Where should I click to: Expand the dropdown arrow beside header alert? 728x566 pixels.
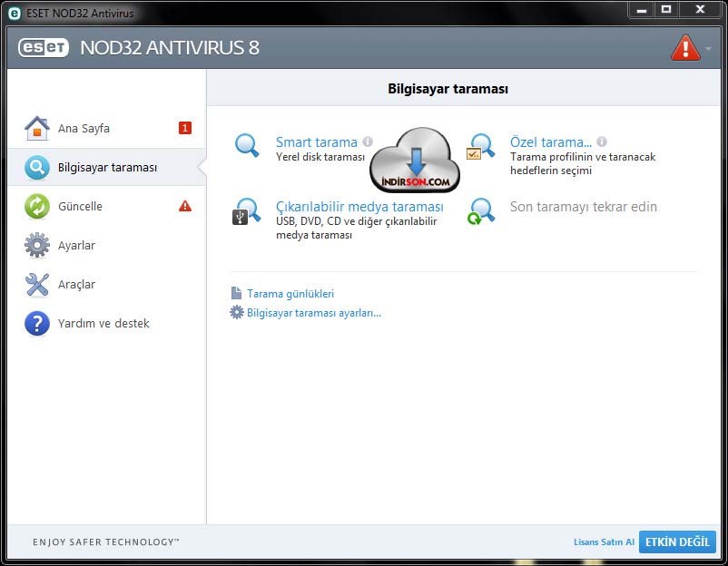[708, 49]
